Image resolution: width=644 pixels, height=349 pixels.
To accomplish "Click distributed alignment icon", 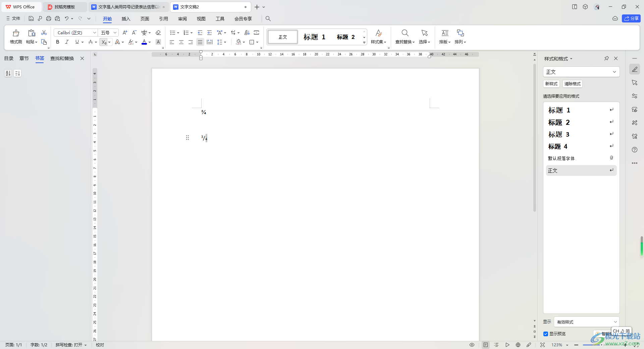I will [x=210, y=42].
